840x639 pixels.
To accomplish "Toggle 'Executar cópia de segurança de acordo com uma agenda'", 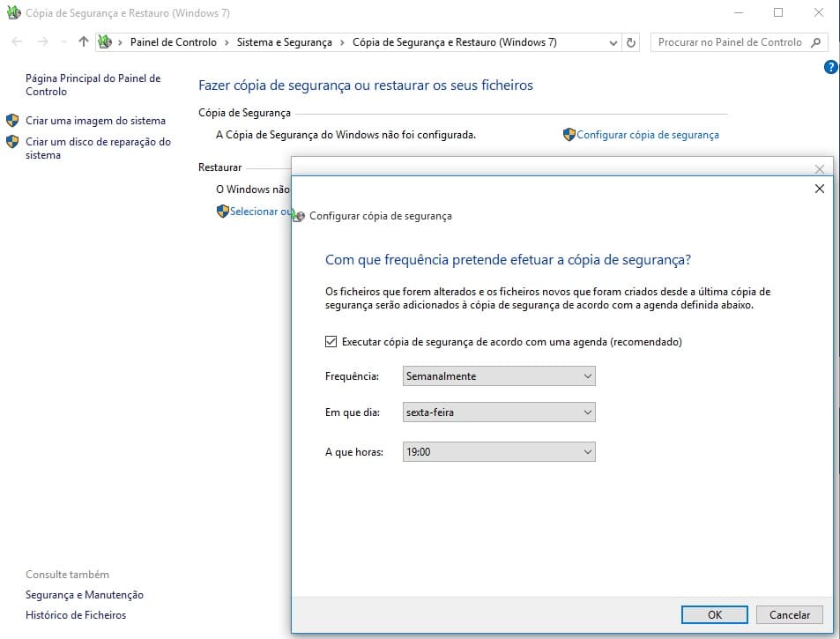I will pyautogui.click(x=331, y=342).
